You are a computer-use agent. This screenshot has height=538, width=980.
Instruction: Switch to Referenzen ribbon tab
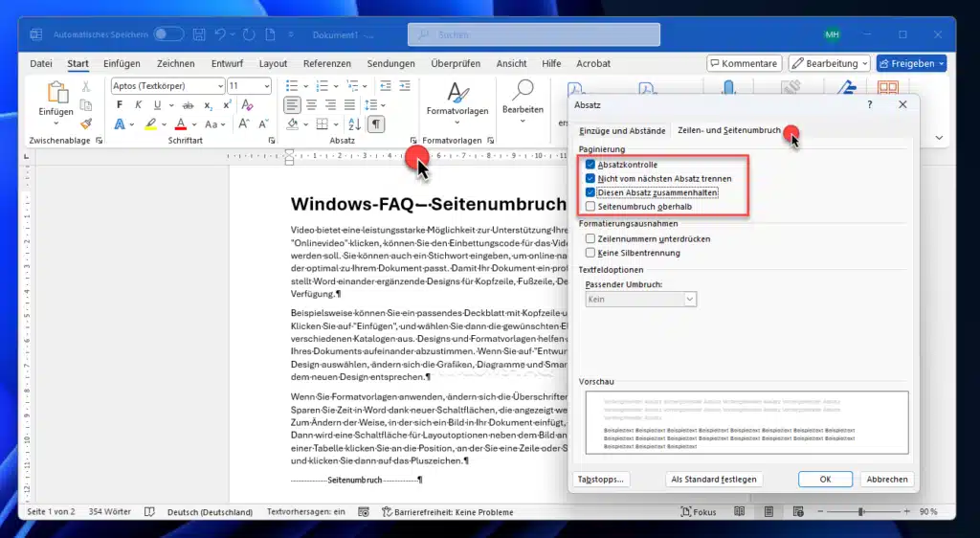coord(327,64)
